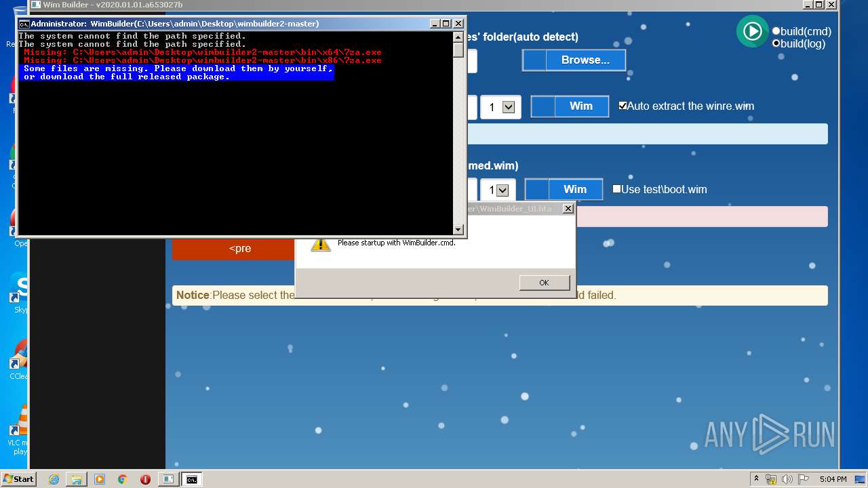Click the 'Some files are missing' console message

(x=178, y=73)
